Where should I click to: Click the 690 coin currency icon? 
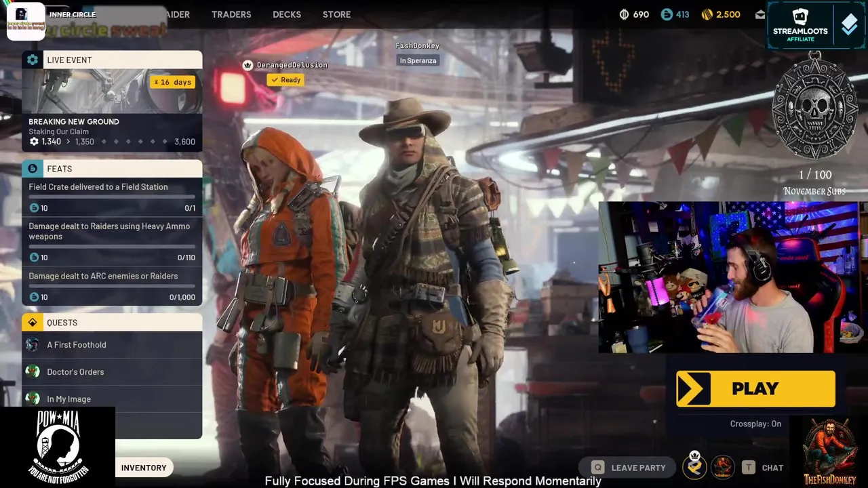pyautogui.click(x=624, y=14)
